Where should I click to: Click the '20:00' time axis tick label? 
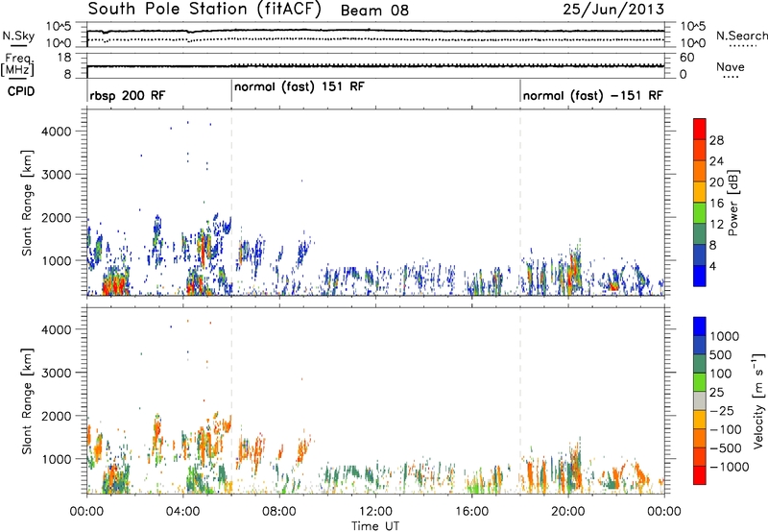point(567,512)
